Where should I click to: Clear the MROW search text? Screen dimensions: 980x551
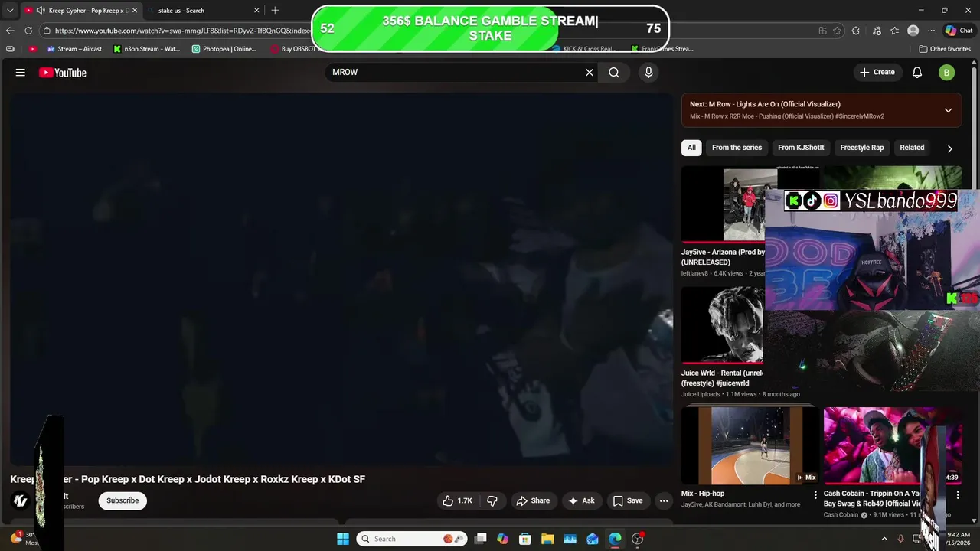pyautogui.click(x=590, y=72)
